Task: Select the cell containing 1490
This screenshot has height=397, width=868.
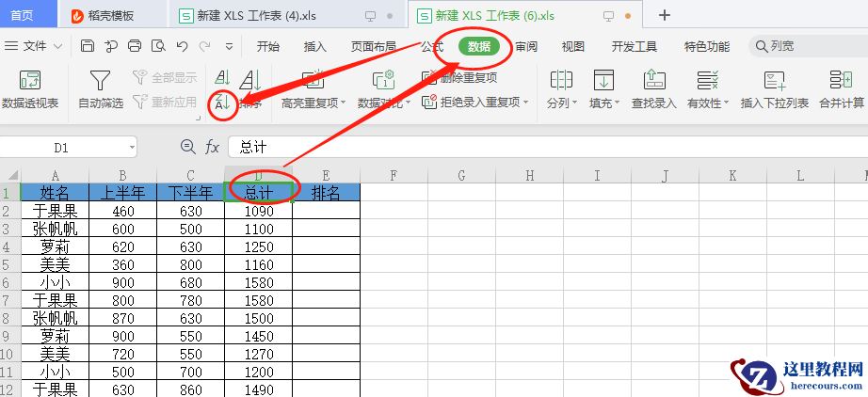Action: (259, 389)
